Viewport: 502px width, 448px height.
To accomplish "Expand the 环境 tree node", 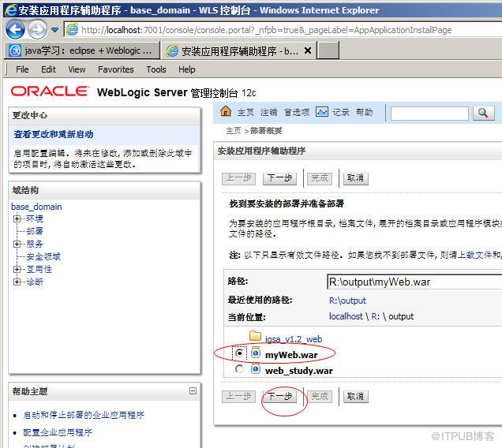I will coord(17,219).
